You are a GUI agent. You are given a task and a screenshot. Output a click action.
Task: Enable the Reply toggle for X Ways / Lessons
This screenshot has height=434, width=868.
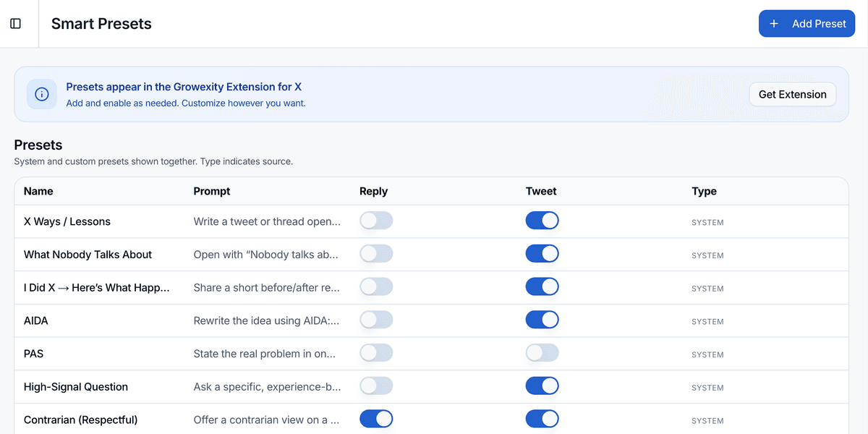coord(376,220)
